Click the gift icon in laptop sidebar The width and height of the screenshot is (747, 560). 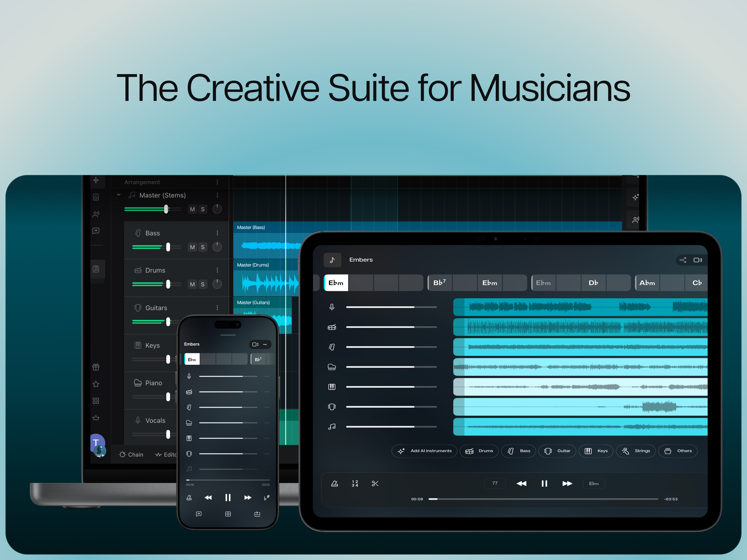coord(96,367)
